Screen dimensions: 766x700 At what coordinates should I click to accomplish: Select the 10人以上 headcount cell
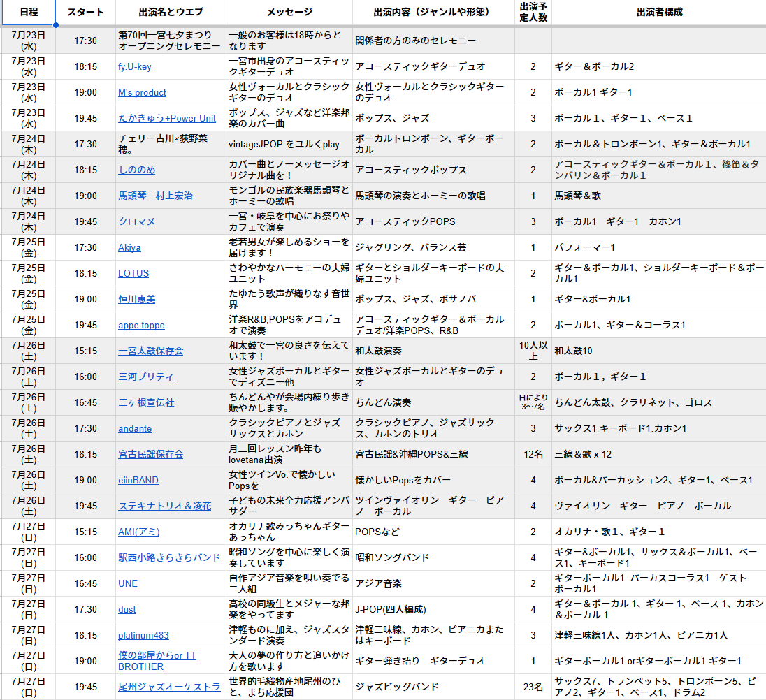533,351
